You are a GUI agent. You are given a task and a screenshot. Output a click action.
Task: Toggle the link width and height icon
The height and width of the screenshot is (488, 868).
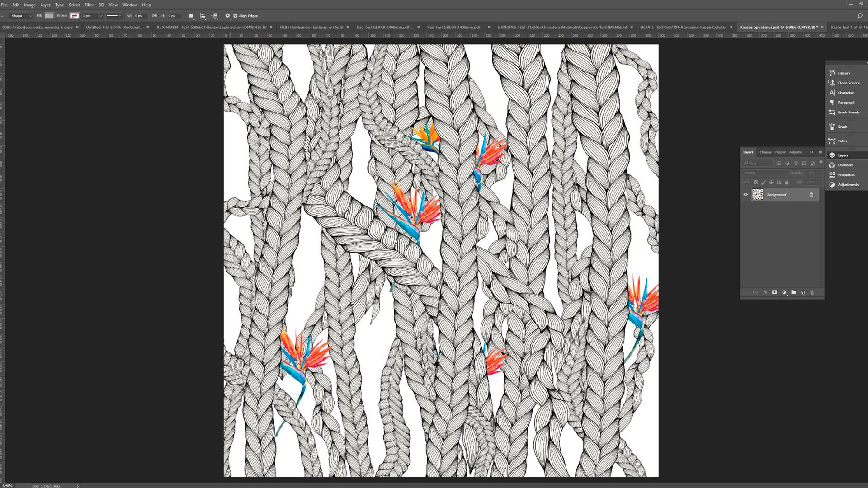(155, 16)
